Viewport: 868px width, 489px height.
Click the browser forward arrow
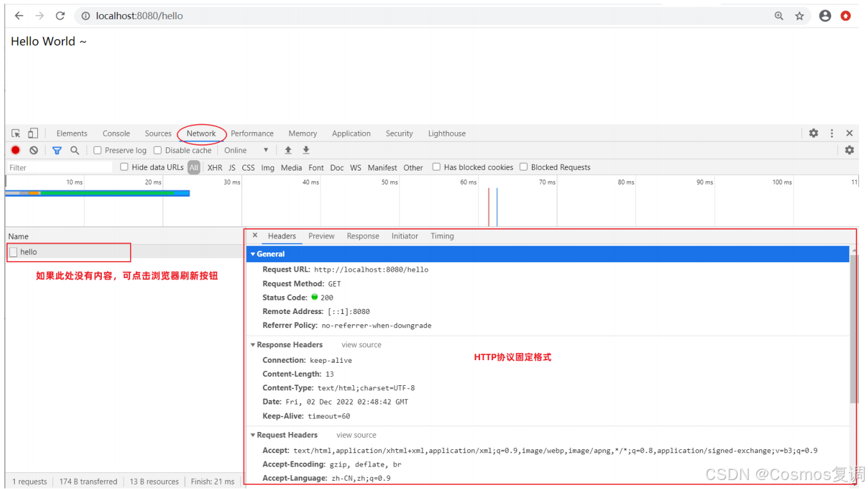(40, 16)
